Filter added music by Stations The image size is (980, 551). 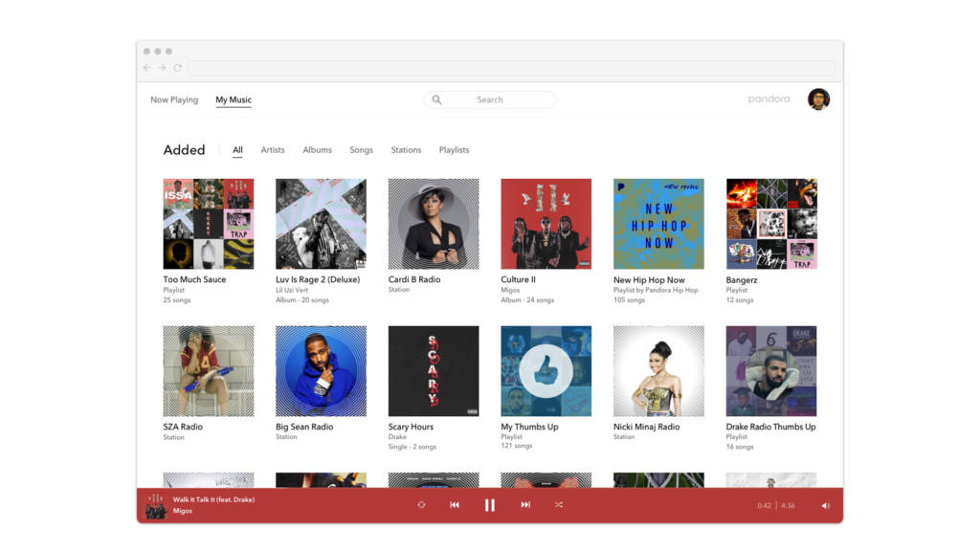406,150
